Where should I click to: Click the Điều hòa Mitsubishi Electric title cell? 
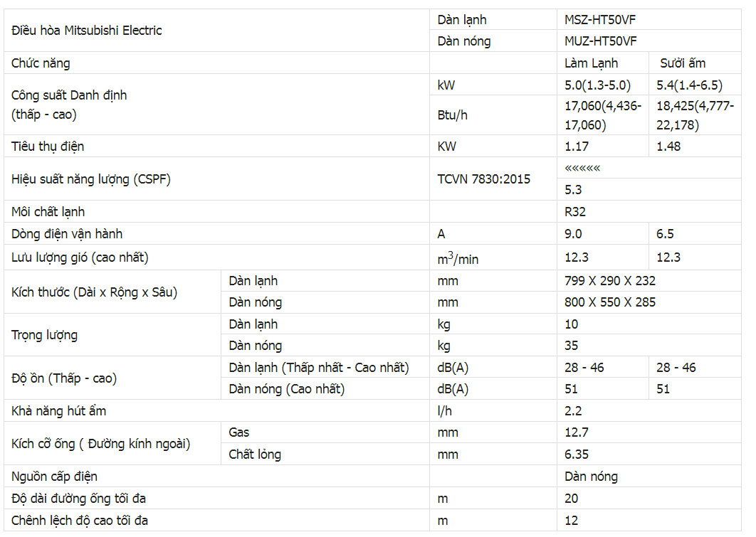87,31
